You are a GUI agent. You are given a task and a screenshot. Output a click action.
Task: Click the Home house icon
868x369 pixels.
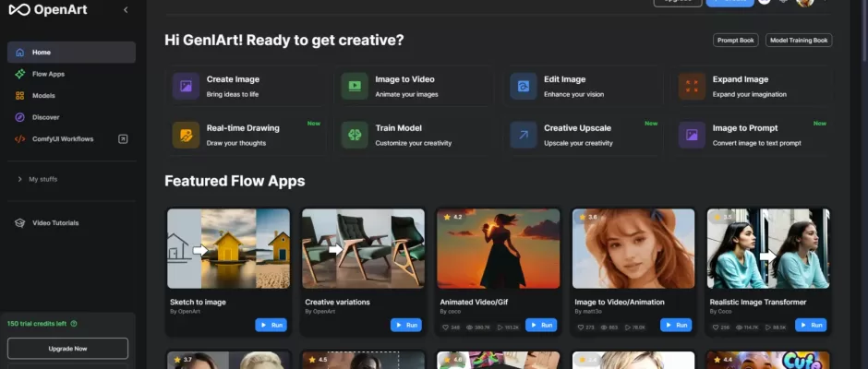coord(20,53)
